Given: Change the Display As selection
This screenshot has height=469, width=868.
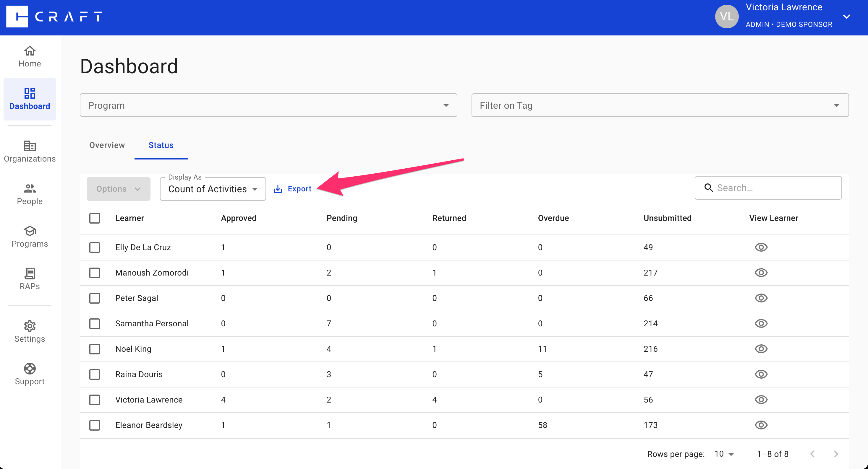Looking at the screenshot, I should (x=213, y=189).
